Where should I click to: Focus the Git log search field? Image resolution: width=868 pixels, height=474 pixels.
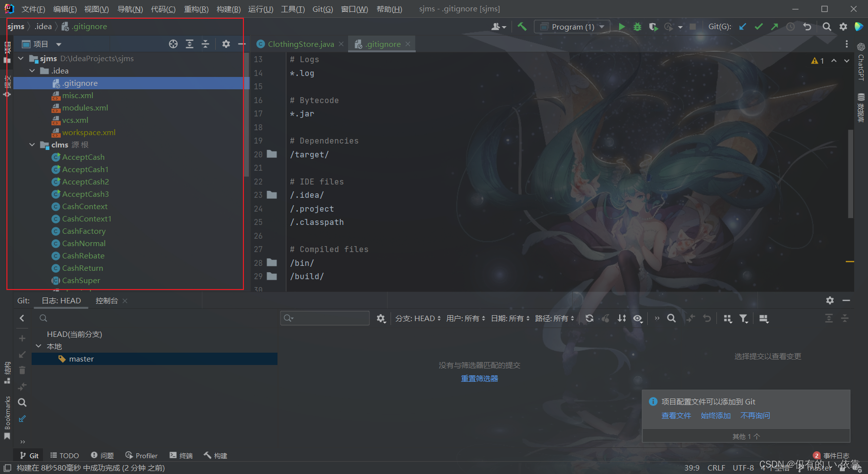click(325, 318)
